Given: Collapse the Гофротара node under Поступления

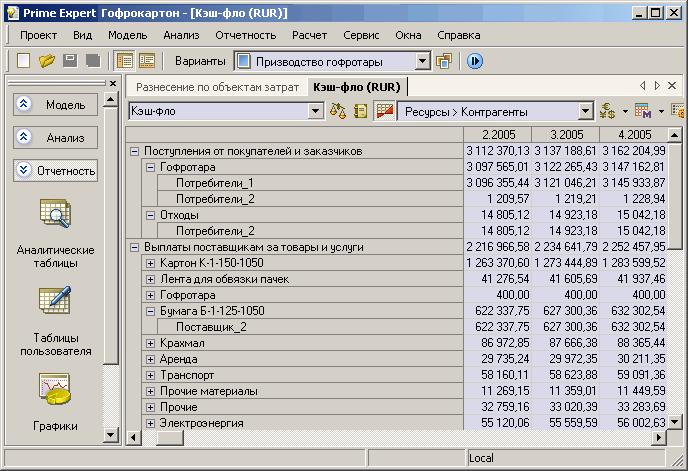Looking at the screenshot, I should point(150,167).
